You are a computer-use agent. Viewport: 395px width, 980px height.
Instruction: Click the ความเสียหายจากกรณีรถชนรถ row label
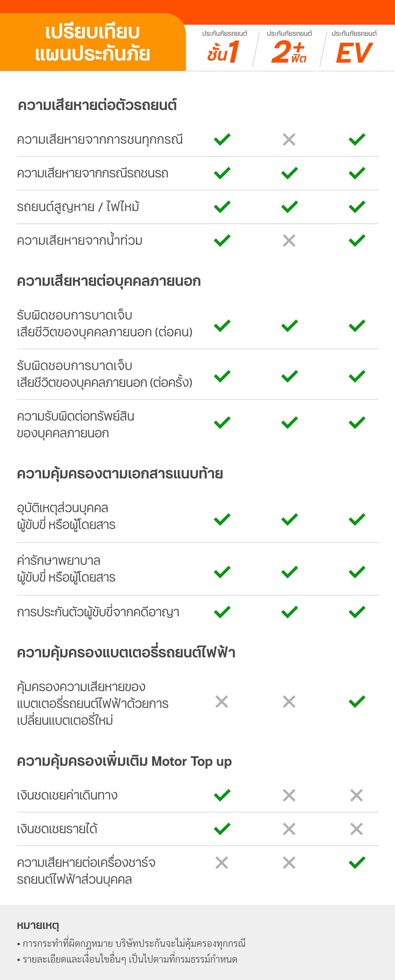(92, 173)
